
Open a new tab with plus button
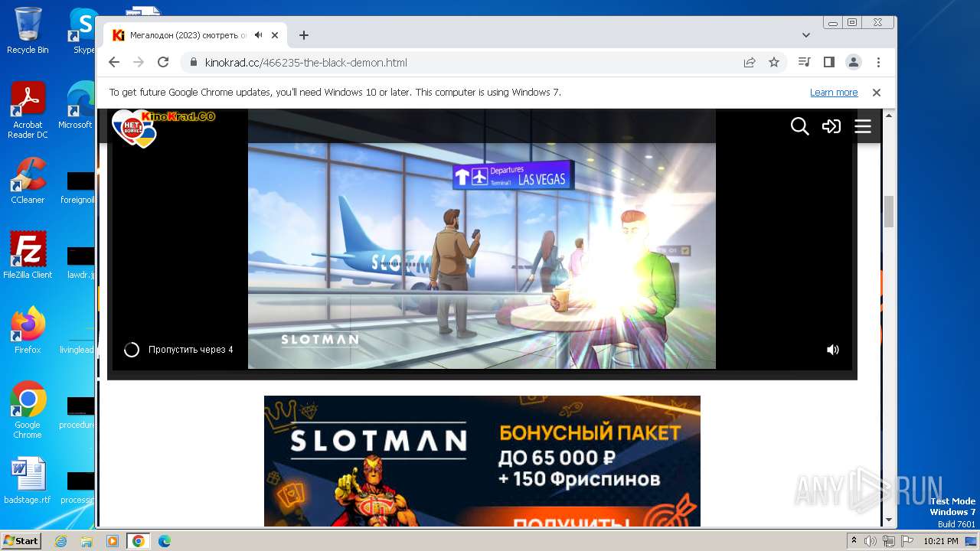pyautogui.click(x=304, y=35)
